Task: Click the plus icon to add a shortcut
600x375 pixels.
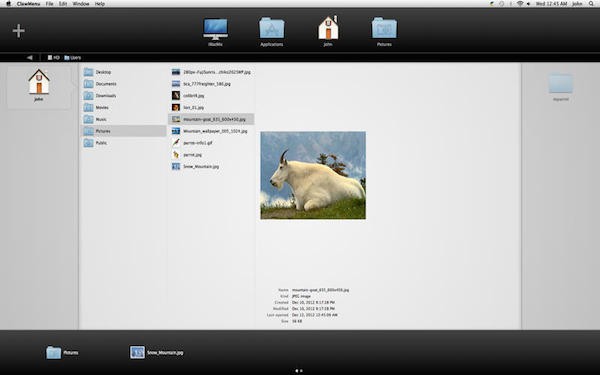Action: tap(18, 31)
